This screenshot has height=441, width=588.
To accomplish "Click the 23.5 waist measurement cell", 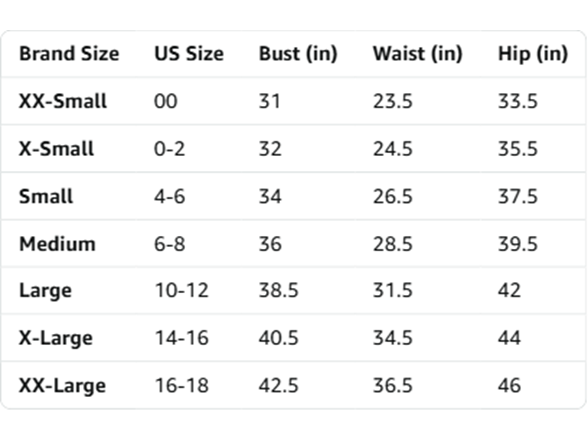I will tap(392, 101).
